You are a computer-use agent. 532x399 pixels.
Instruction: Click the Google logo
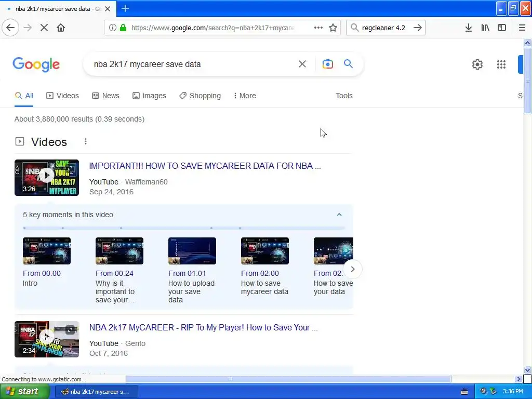[x=36, y=64]
